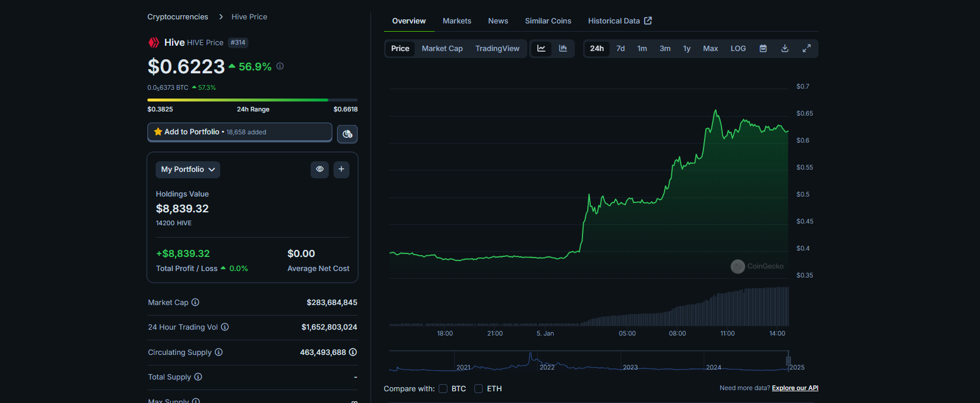Click the portfolio pie chart icon button
Image resolution: width=980 pixels, height=403 pixels.
click(347, 134)
